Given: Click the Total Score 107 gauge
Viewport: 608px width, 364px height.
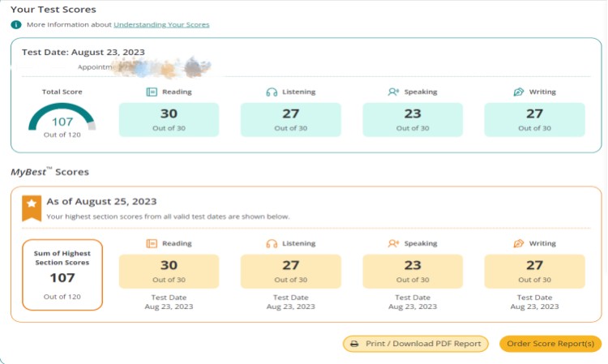Looking at the screenshot, I should pyautogui.click(x=62, y=119).
